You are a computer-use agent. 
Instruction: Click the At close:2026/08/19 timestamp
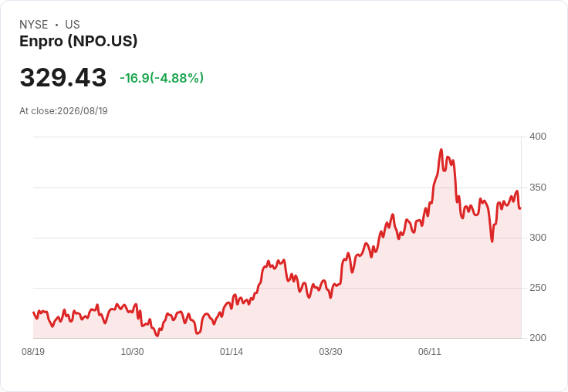pyautogui.click(x=63, y=111)
